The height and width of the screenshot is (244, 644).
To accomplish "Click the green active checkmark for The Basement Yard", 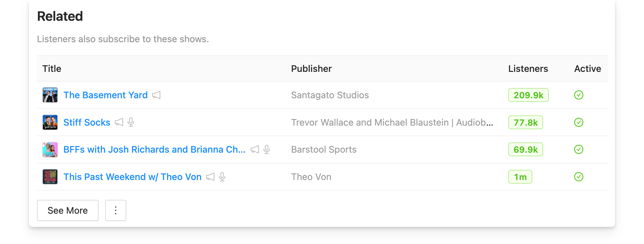I will [x=579, y=95].
